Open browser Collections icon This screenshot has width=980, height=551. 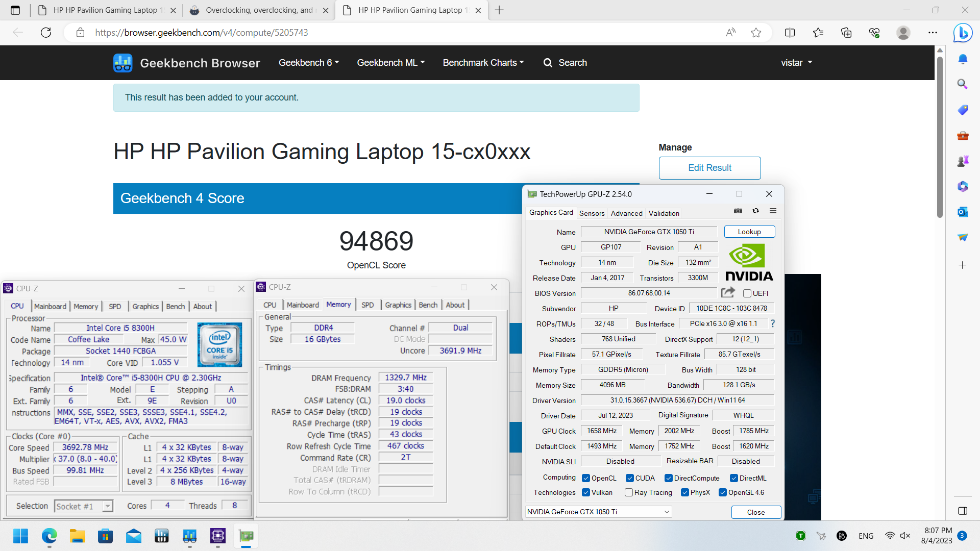pos(846,33)
